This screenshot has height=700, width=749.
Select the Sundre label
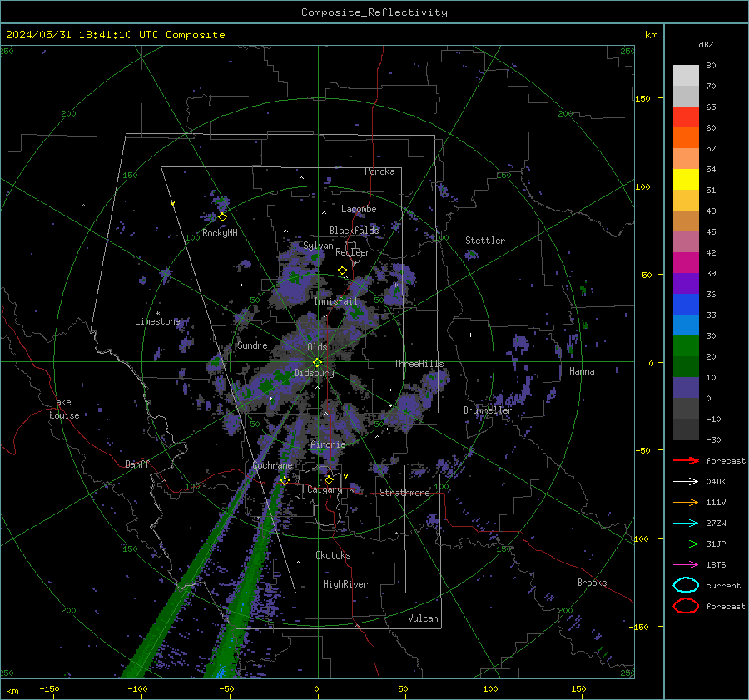(253, 345)
